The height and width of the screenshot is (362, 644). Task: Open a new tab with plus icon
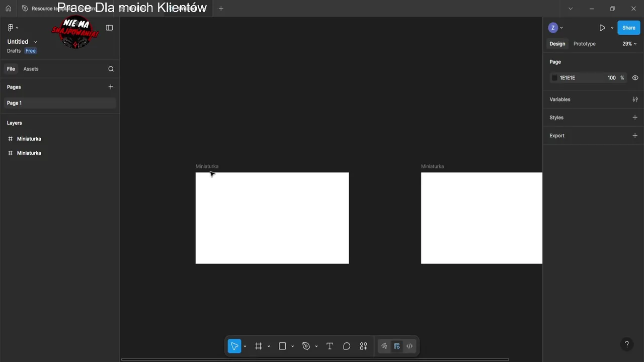click(221, 9)
